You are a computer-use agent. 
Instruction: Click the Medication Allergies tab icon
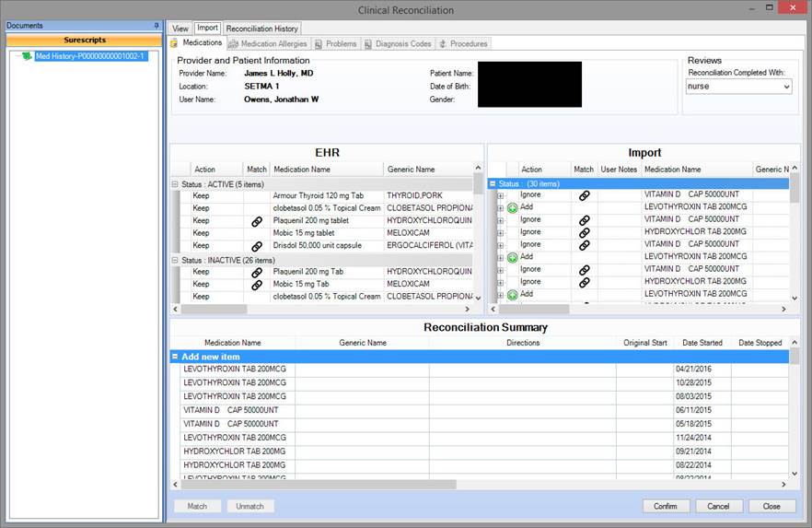click(233, 44)
